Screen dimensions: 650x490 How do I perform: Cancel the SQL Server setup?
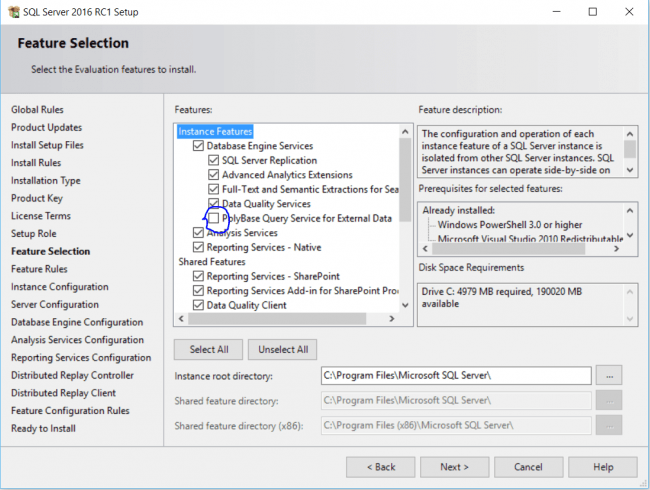[529, 467]
